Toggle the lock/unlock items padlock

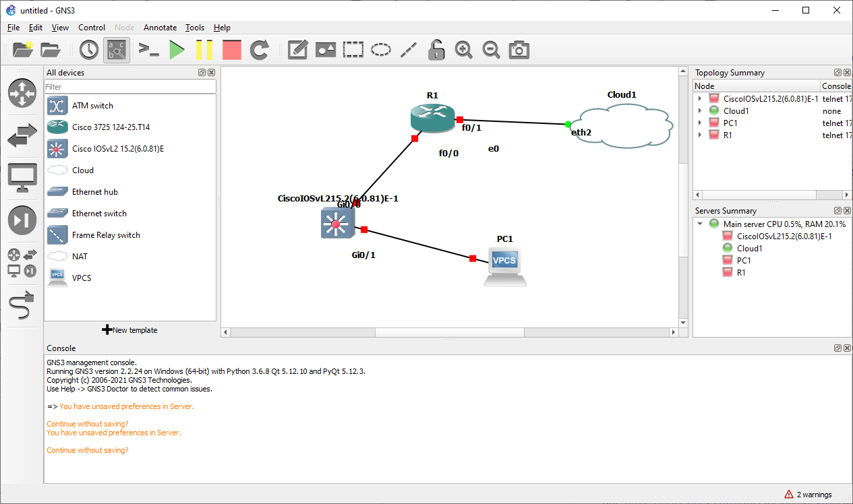coord(436,50)
